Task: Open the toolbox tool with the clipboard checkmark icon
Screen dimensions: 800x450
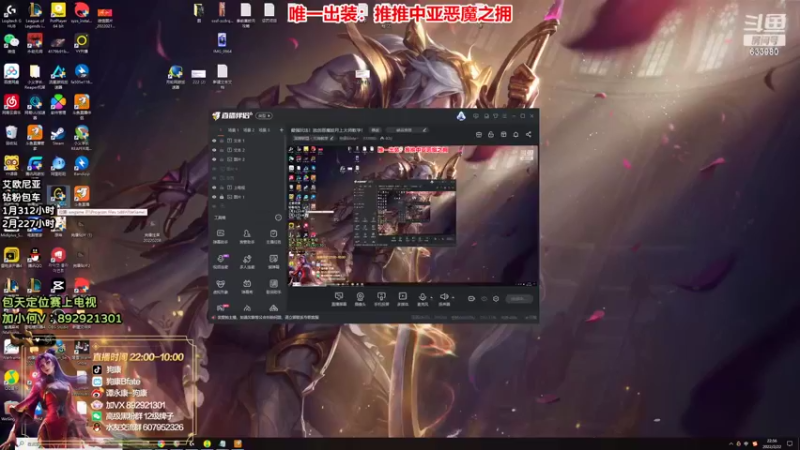Action: pos(273,236)
